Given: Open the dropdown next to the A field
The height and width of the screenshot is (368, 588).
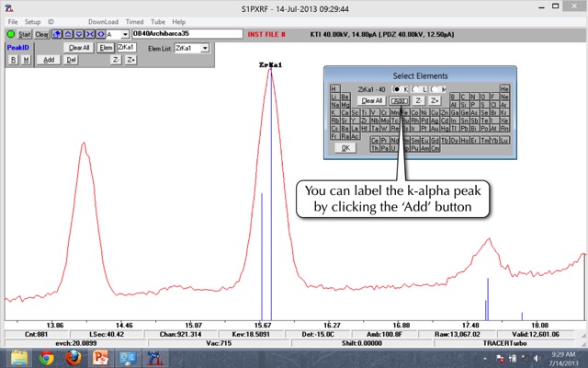Looking at the screenshot, I should [124, 34].
